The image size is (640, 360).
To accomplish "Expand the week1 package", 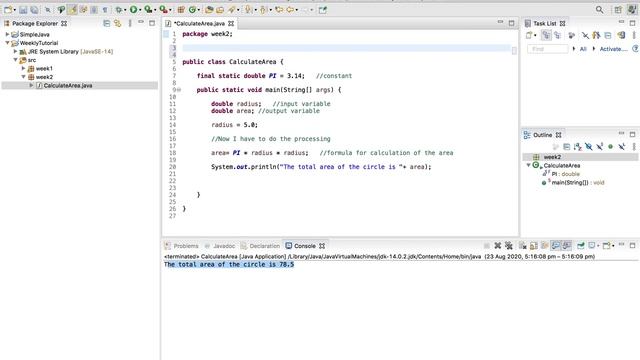I will [x=24, y=68].
